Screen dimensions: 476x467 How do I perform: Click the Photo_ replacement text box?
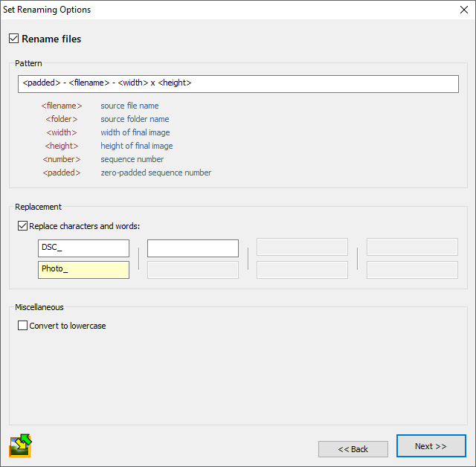pos(83,269)
